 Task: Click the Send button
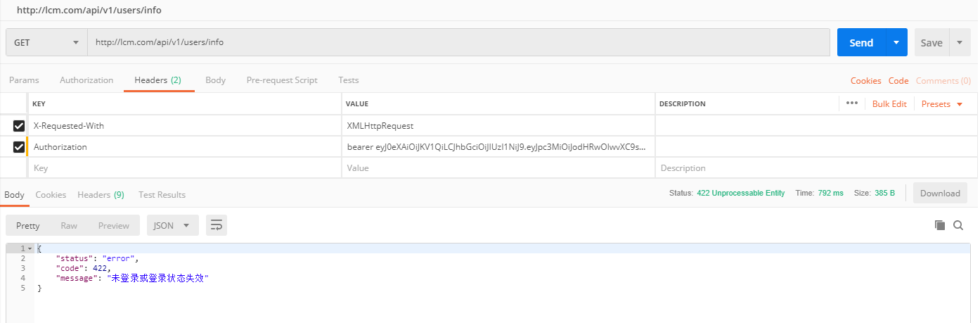(x=861, y=42)
